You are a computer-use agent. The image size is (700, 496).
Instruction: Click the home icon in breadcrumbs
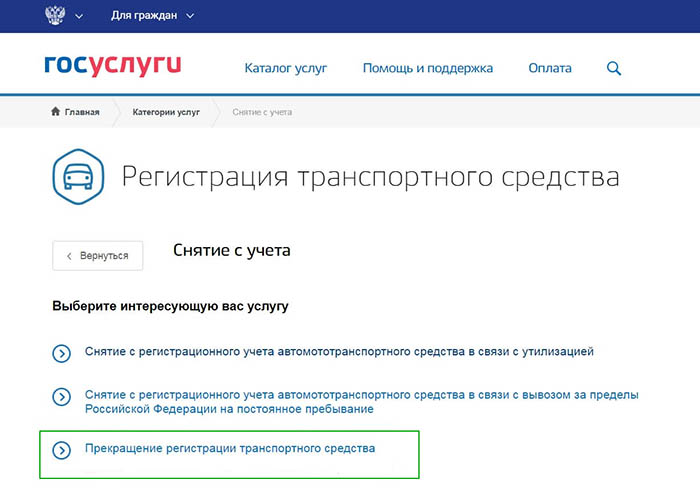click(x=55, y=111)
